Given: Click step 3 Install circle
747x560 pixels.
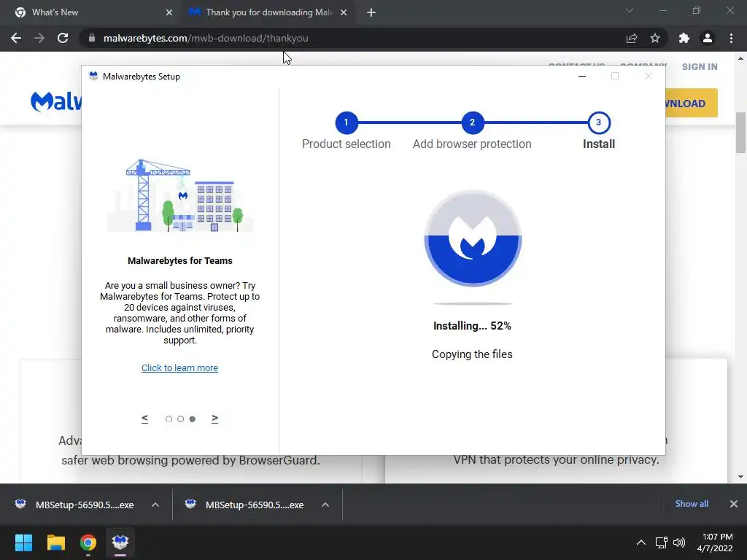Looking at the screenshot, I should (x=599, y=122).
